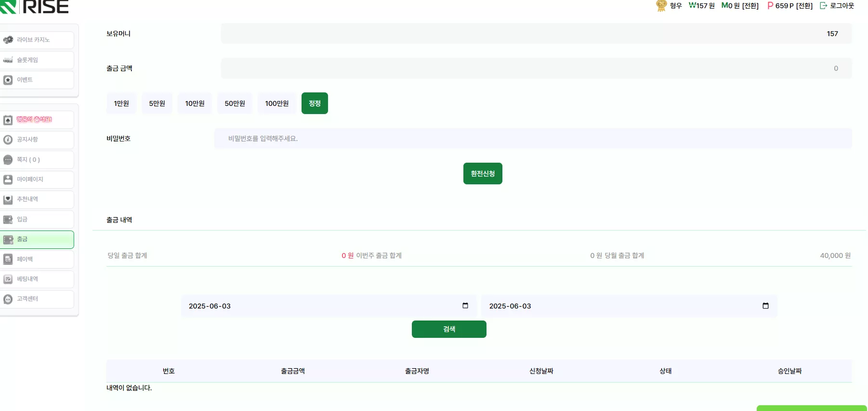This screenshot has height=411, width=868.
Task: Select the 추천내역 heart icon
Action: pyautogui.click(x=8, y=199)
